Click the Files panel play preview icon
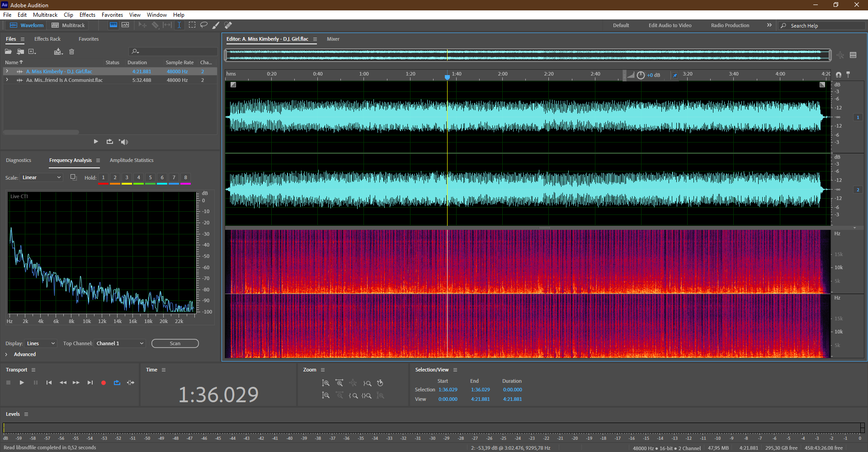This screenshot has width=868, height=452. pyautogui.click(x=96, y=142)
